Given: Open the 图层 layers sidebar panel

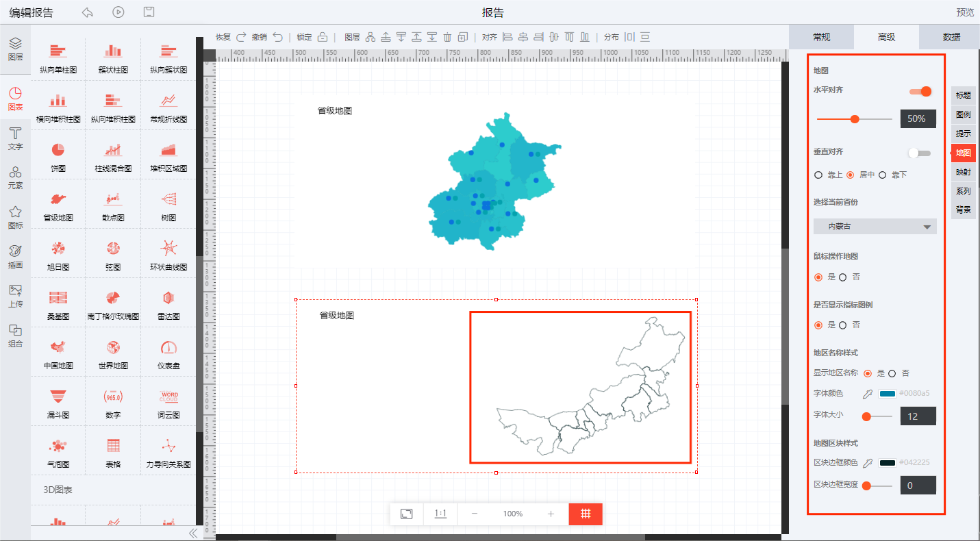Looking at the screenshot, I should tap(15, 49).
